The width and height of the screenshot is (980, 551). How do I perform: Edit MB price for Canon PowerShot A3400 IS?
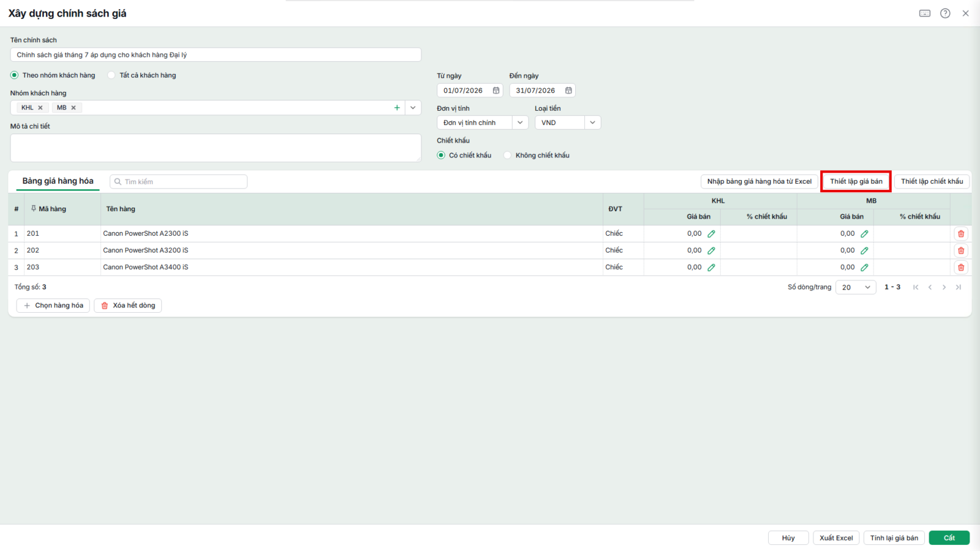[x=864, y=268]
